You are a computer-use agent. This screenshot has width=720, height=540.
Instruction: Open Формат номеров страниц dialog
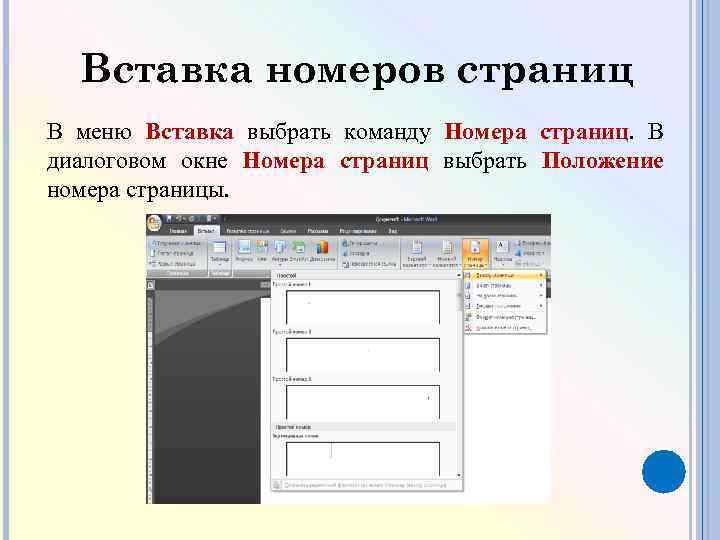coord(505,317)
